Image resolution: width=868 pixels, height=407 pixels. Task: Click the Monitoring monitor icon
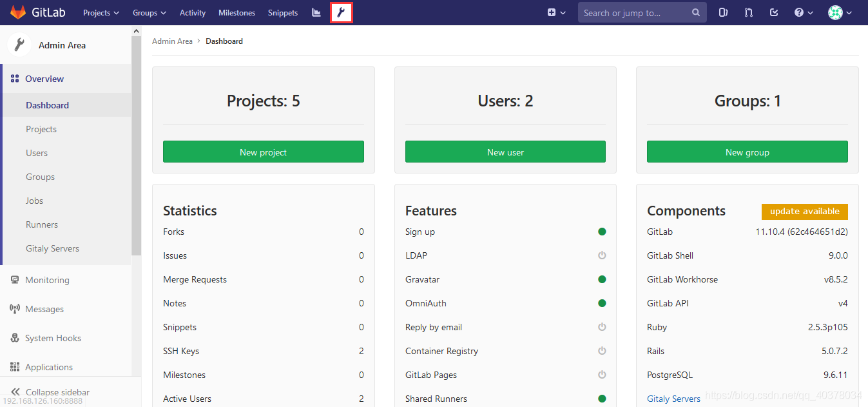[15, 280]
